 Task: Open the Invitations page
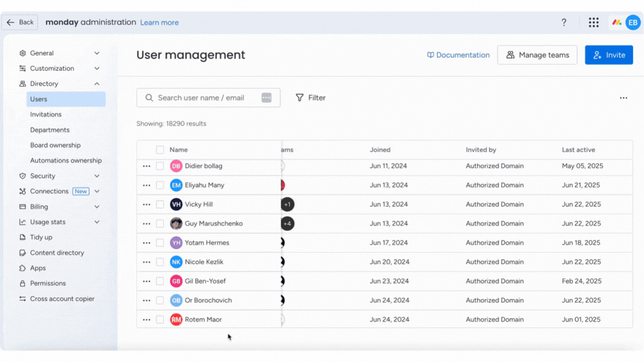pyautogui.click(x=46, y=115)
